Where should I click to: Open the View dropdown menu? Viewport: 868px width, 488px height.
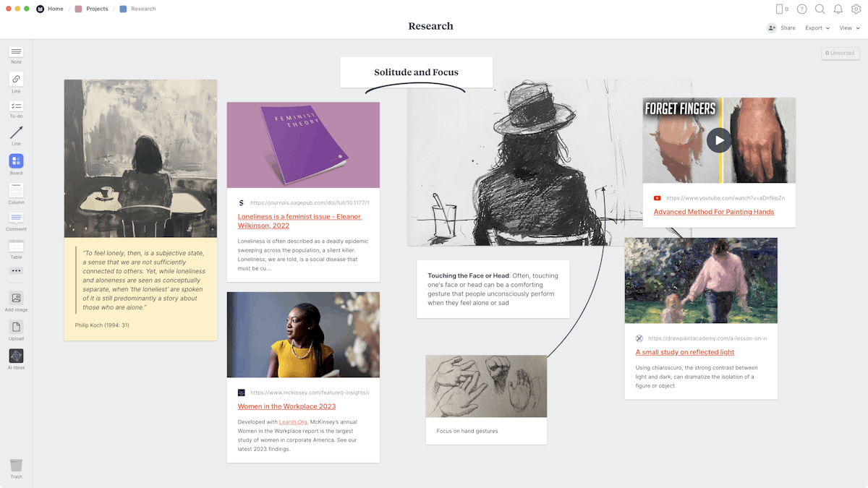848,27
